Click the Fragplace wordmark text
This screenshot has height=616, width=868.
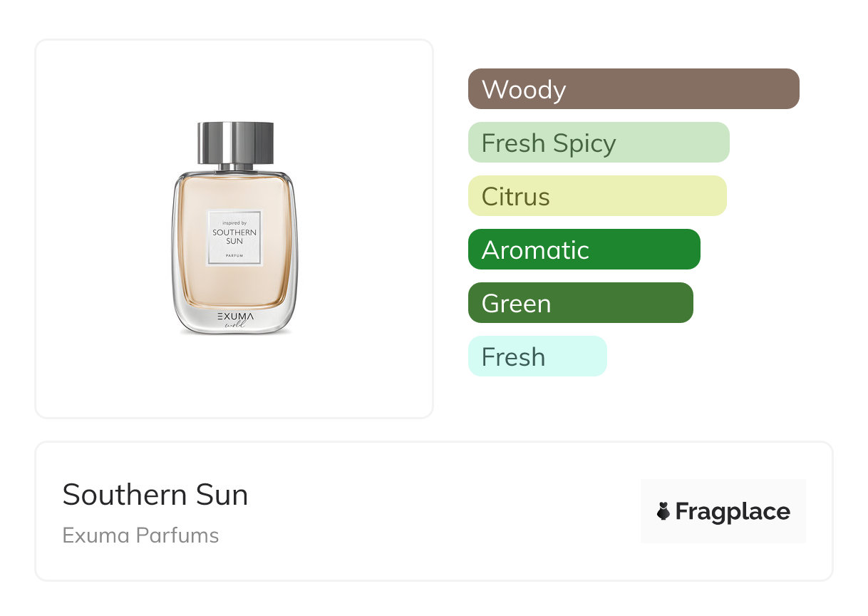733,511
